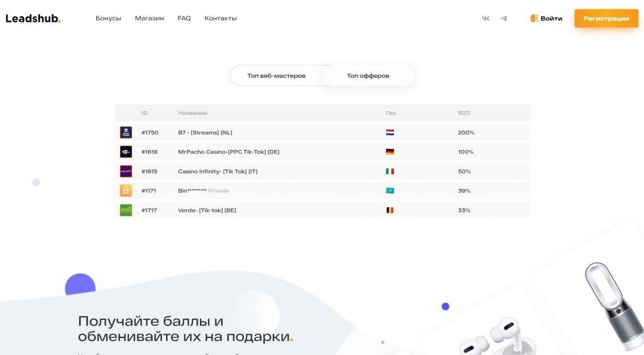Click the Verde offer logo
Image resolution: width=644 pixels, height=355 pixels.
pyautogui.click(x=126, y=210)
